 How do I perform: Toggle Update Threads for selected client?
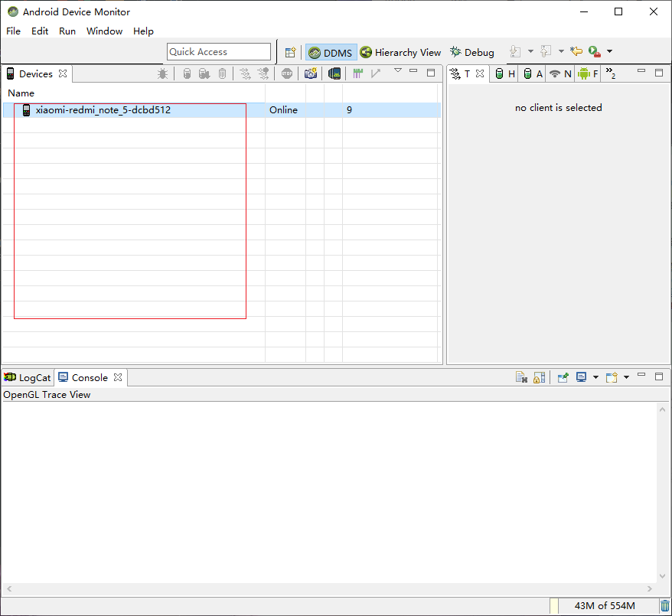(x=245, y=73)
